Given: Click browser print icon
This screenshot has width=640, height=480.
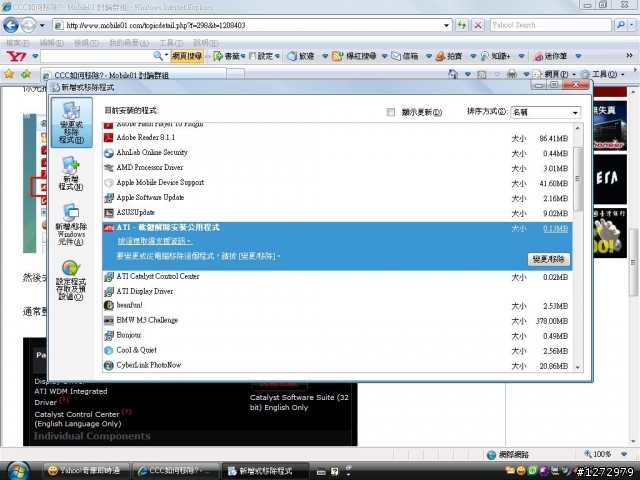Looking at the screenshot, I should [511, 74].
